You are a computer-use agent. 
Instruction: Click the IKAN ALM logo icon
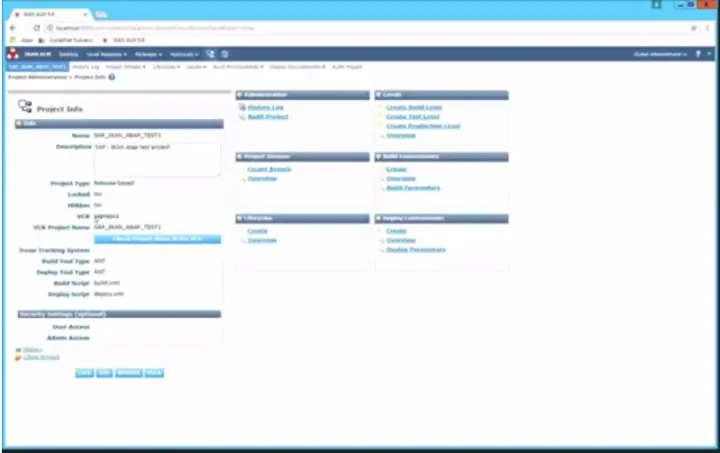tap(14, 53)
